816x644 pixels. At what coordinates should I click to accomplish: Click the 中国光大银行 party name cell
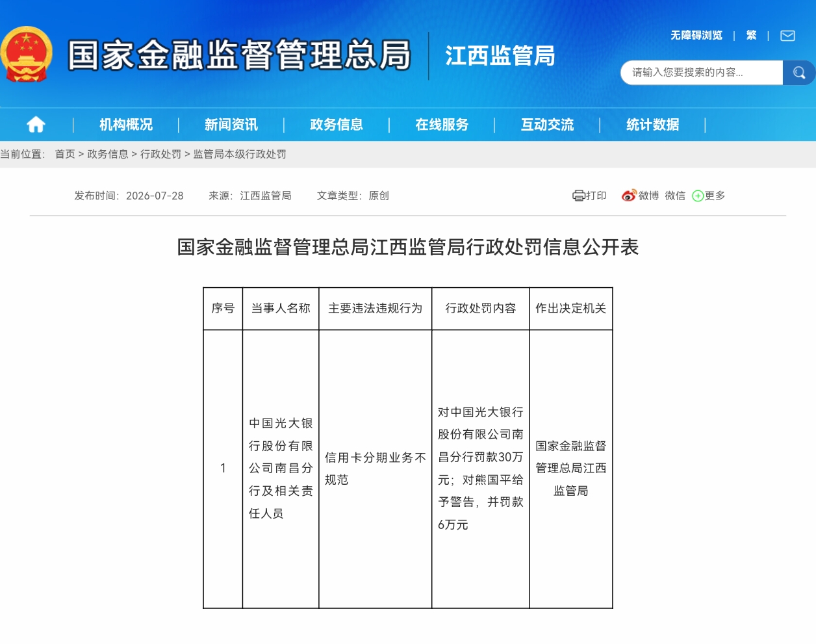click(x=281, y=469)
